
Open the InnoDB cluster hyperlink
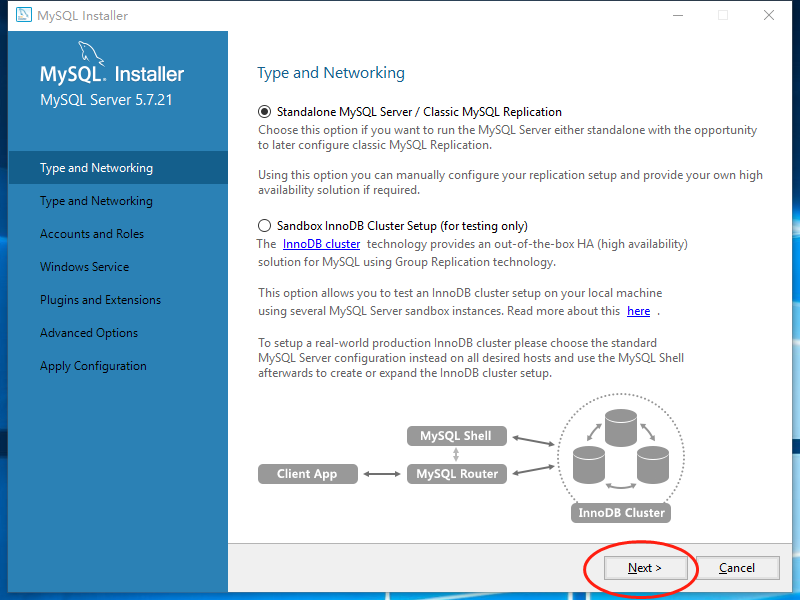[x=321, y=244]
